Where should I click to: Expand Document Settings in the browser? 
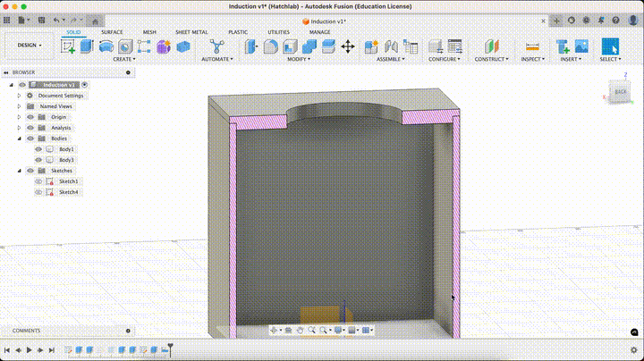tap(19, 96)
